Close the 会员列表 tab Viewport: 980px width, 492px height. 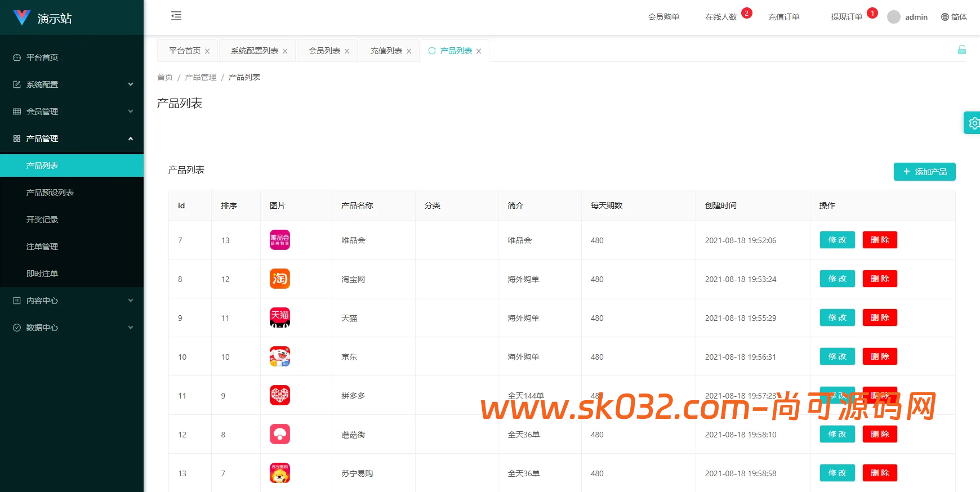click(x=347, y=51)
